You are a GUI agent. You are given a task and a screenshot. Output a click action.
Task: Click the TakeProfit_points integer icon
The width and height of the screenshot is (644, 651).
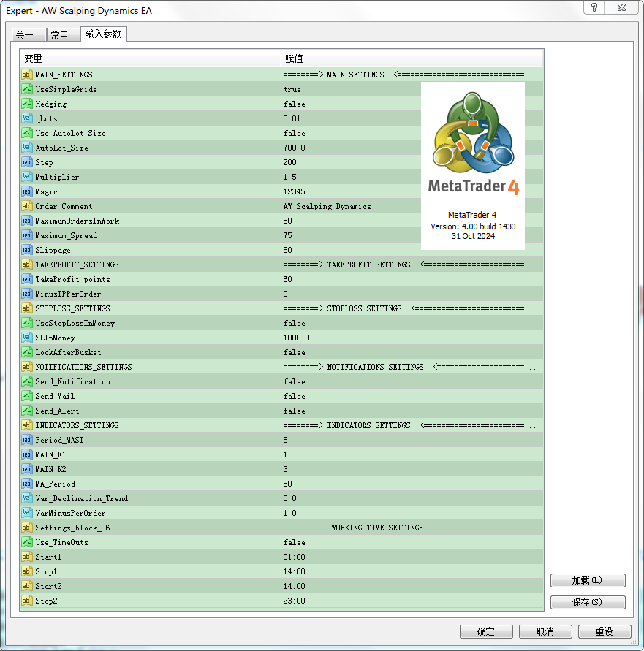click(x=26, y=279)
